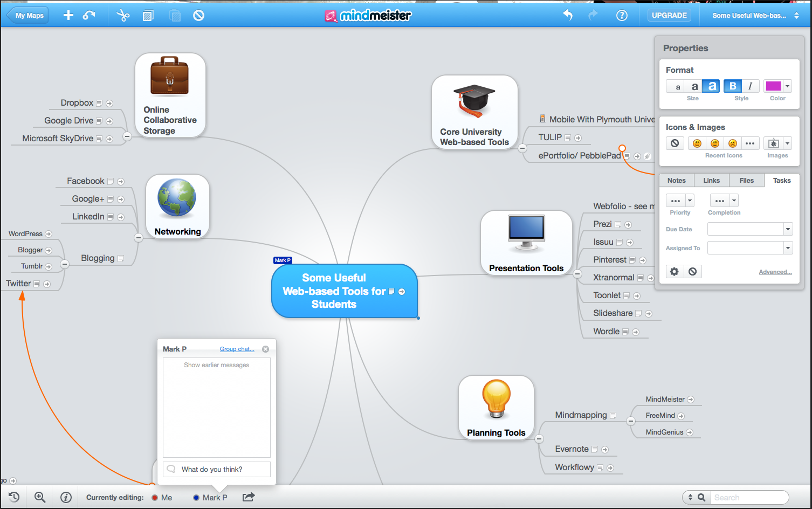
Task: Click the magenta color swatch
Action: coord(773,86)
